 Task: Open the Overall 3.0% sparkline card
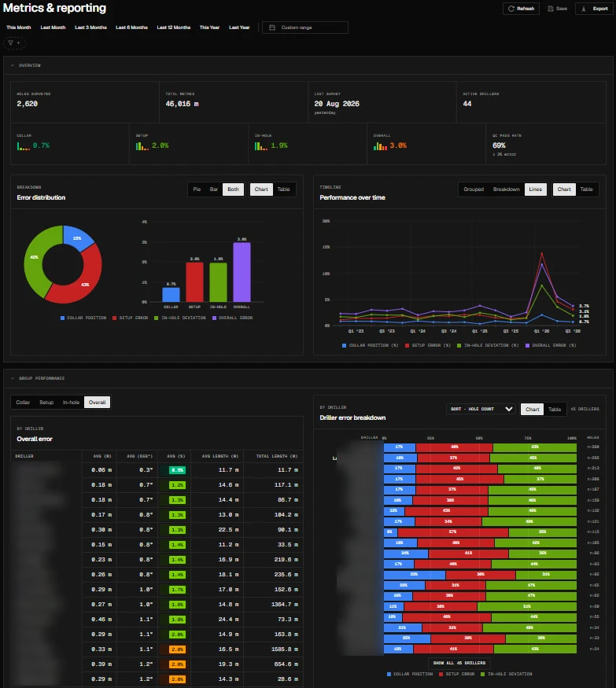coord(426,144)
